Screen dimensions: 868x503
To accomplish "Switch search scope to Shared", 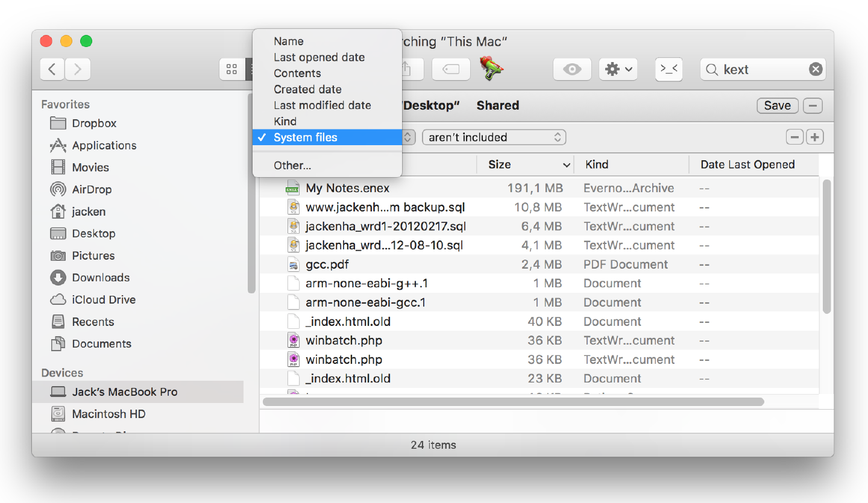I will pos(498,105).
